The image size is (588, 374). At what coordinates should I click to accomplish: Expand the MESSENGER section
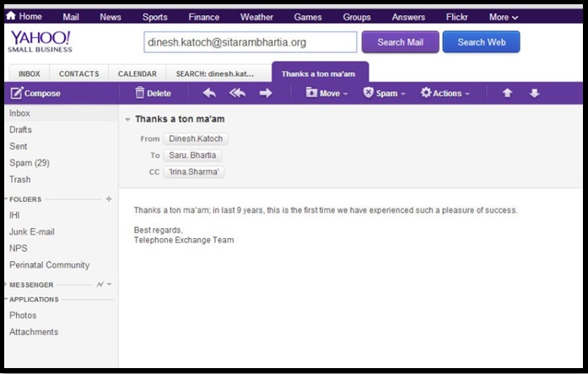6,284
